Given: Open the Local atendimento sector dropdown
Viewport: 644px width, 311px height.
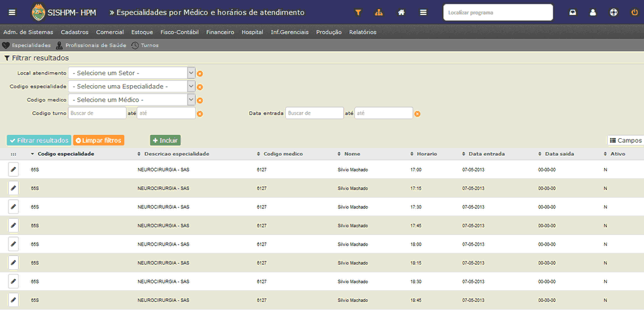Looking at the screenshot, I should point(131,73).
